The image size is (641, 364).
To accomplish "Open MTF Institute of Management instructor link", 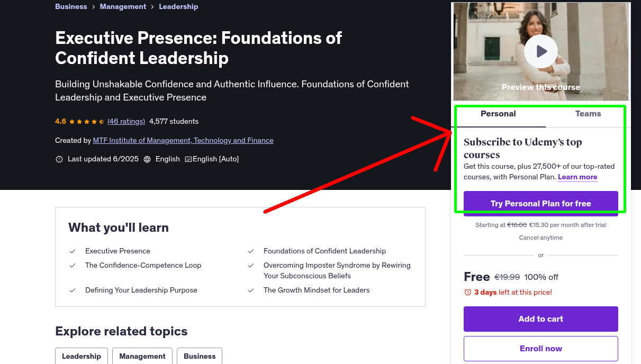I will coord(183,140).
